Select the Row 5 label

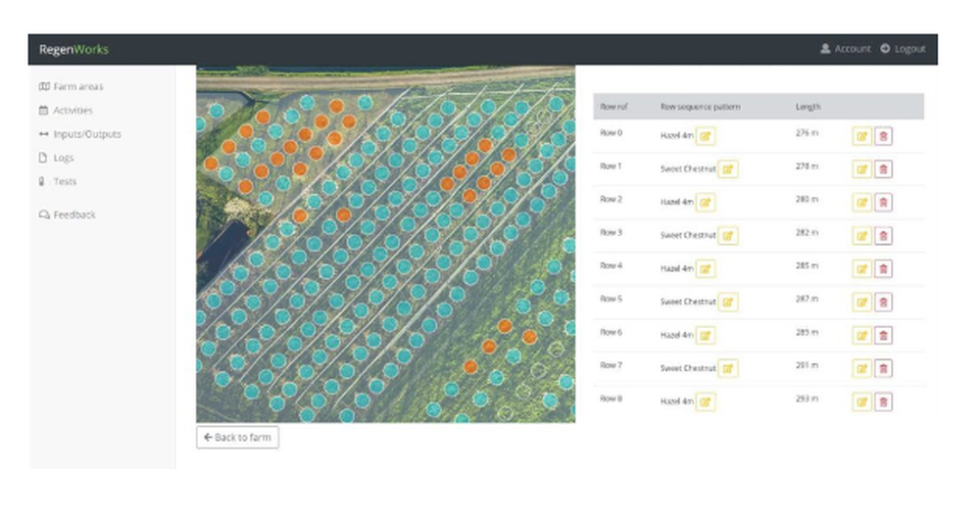pos(611,299)
